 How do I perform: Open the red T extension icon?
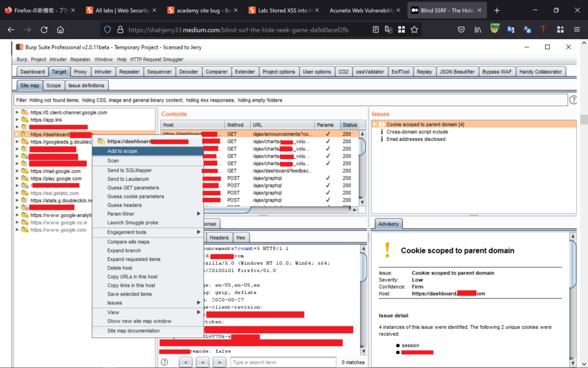(x=543, y=30)
